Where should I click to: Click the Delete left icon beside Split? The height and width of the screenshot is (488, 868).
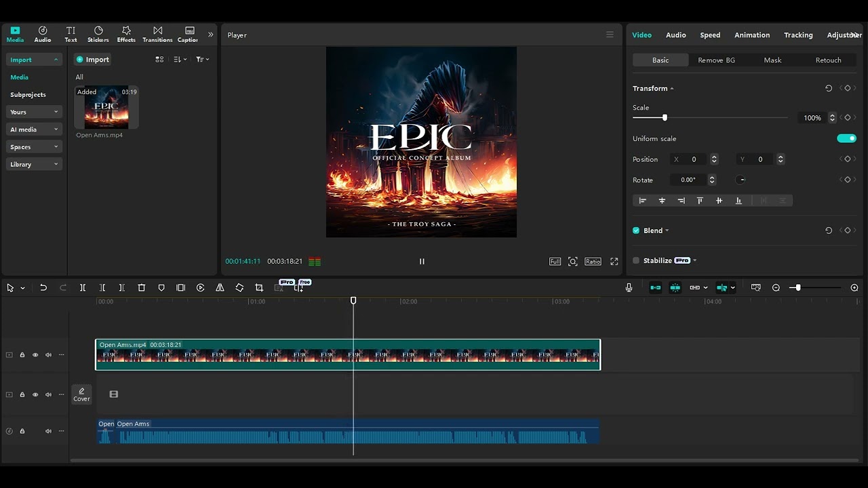102,288
